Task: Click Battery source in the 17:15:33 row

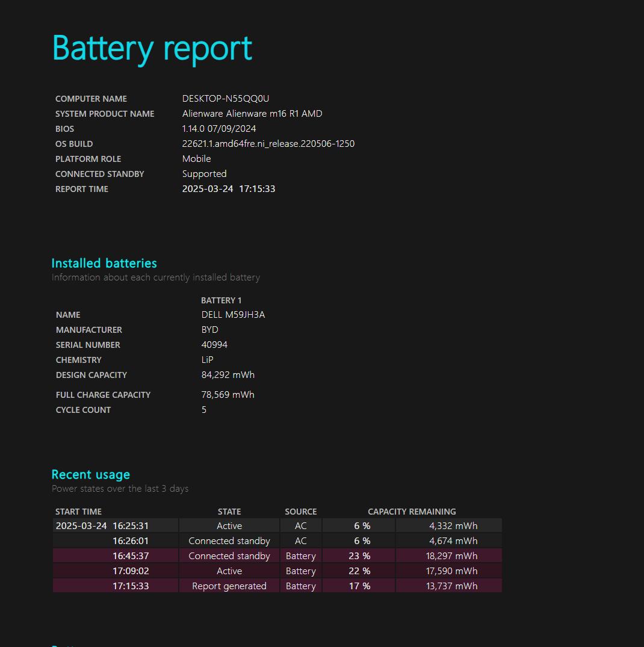Action: coord(301,586)
